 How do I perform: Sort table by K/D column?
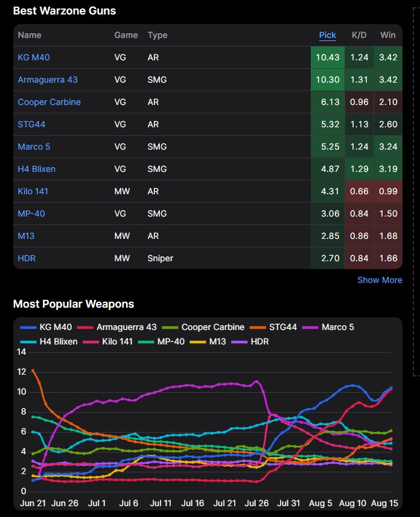(359, 35)
